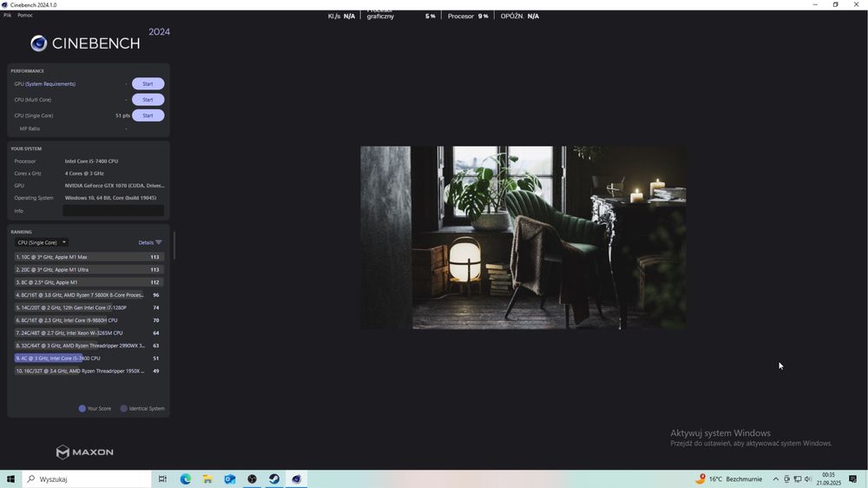Open Task View from taskbar

(x=162, y=479)
